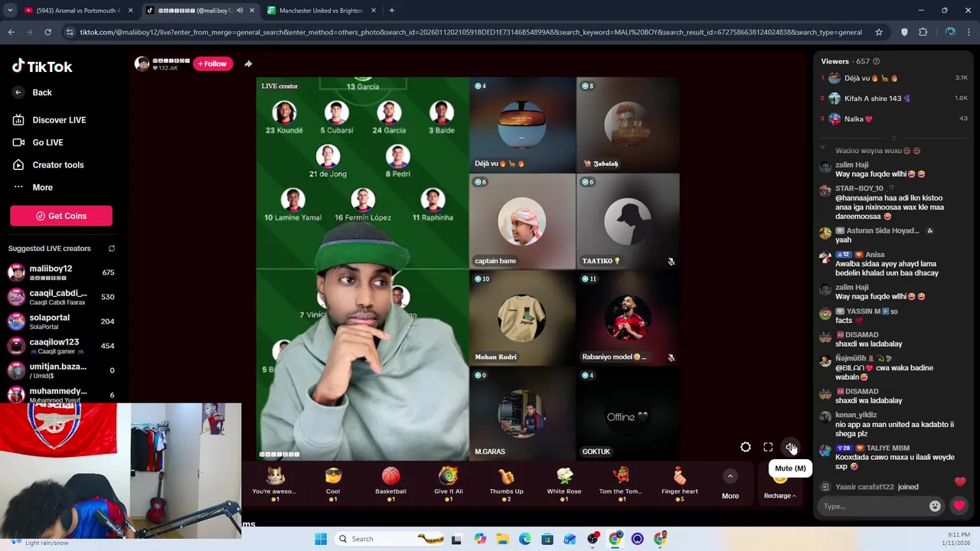Send the Tom the Tomato gift
980x551 pixels.
(x=621, y=484)
